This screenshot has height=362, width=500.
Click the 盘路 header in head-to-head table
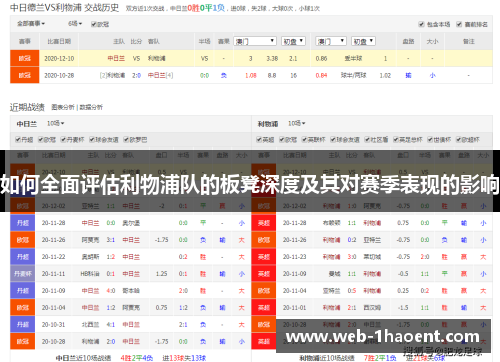point(408,41)
